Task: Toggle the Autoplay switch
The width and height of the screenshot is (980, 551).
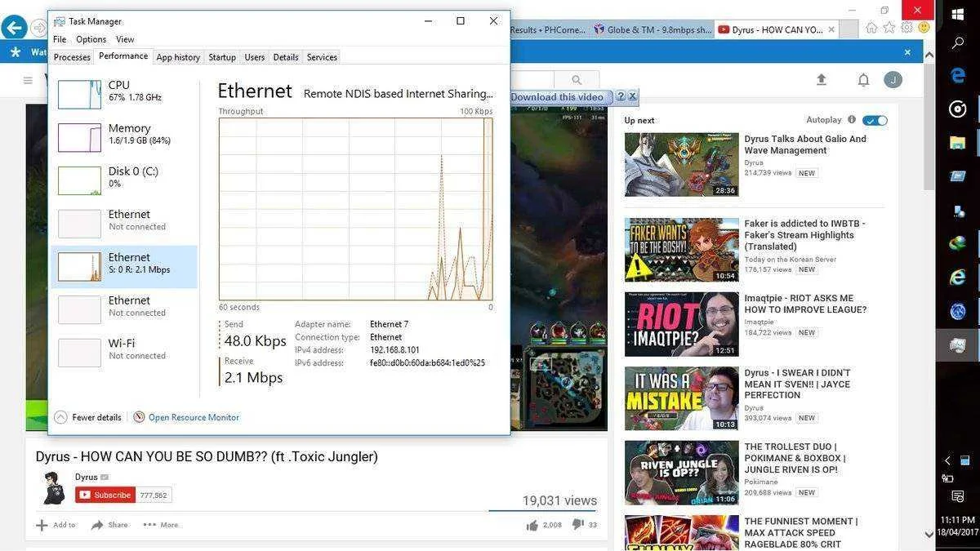Action: coord(875,120)
